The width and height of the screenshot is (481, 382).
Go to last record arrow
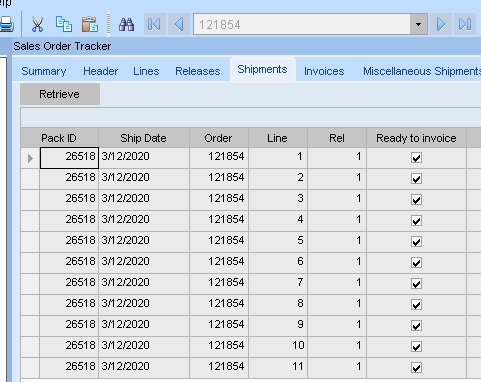tap(465, 24)
